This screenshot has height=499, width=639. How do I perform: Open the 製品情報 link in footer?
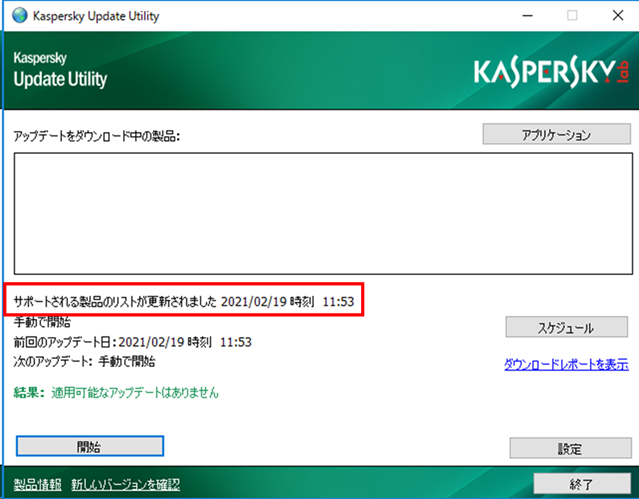coord(37,484)
